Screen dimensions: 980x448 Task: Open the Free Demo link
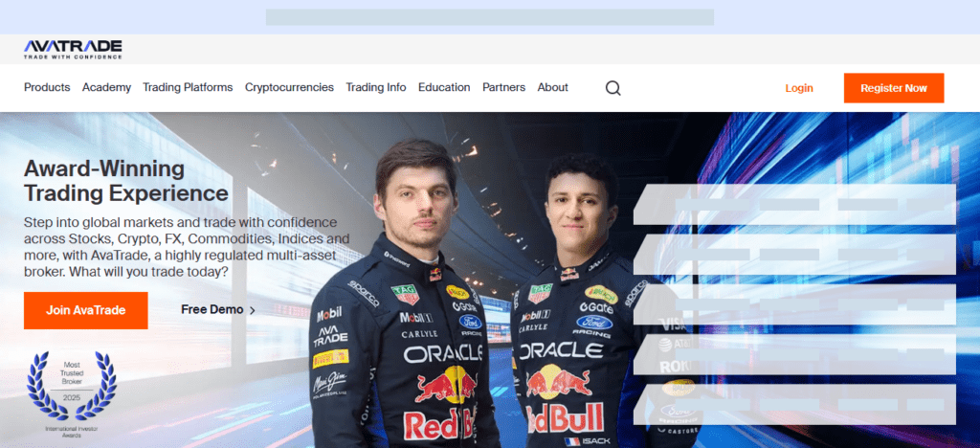point(218,309)
